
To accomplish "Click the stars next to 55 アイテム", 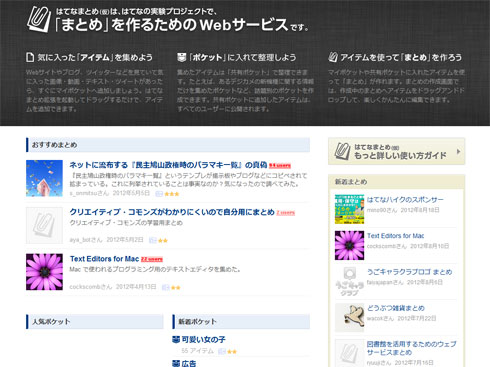I will click(232, 351).
